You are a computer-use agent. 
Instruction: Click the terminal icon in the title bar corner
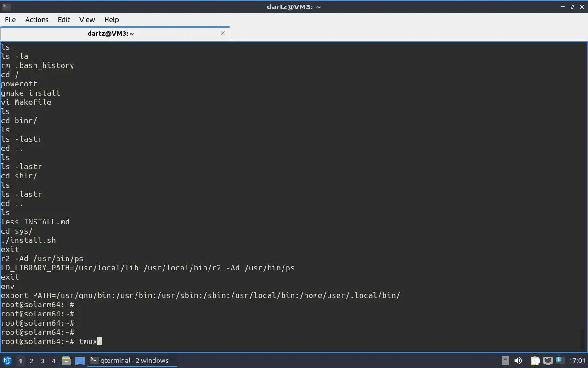point(6,6)
